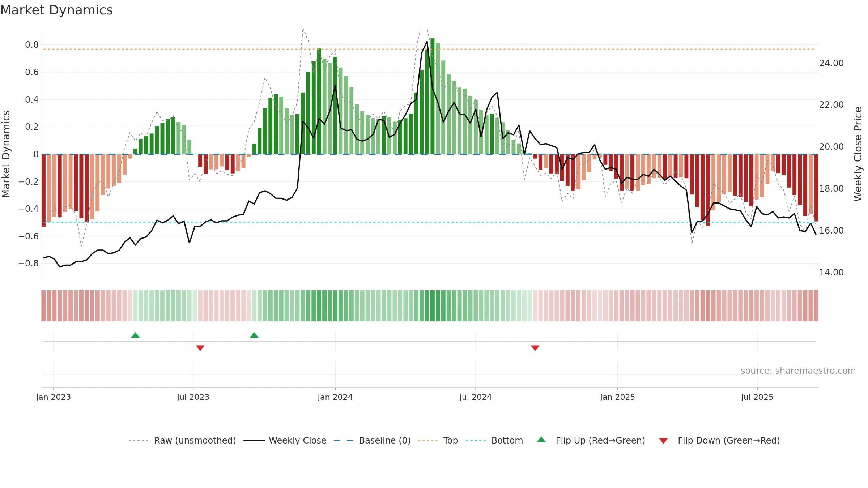
Task: Toggle the Flip Down (Green→Red) legend entry
Action: click(x=719, y=440)
